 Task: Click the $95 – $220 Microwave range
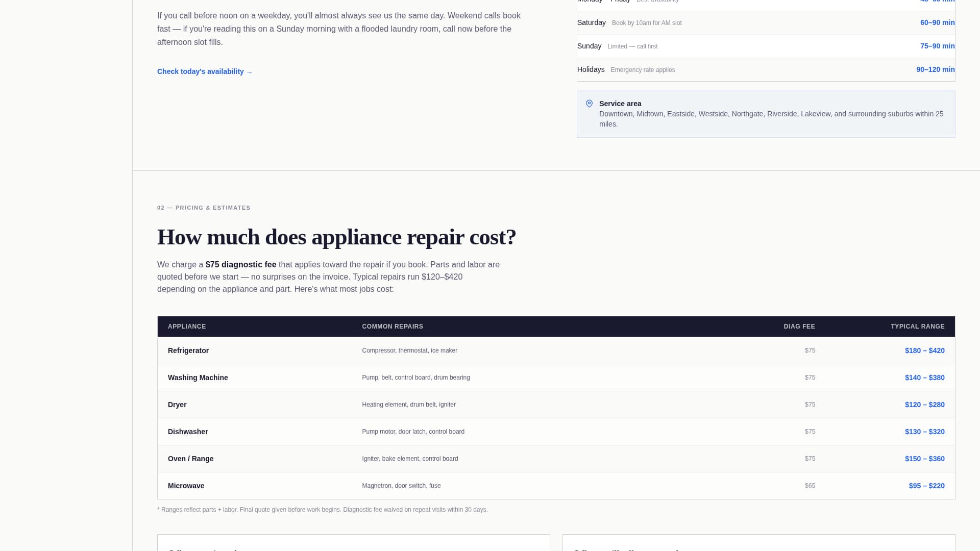[x=926, y=486]
